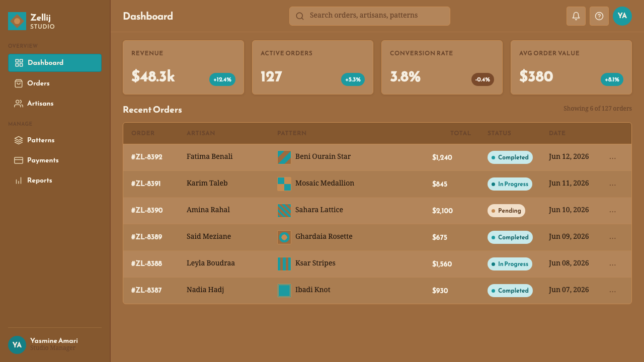Open Patterns in the sidebar

(x=55, y=140)
